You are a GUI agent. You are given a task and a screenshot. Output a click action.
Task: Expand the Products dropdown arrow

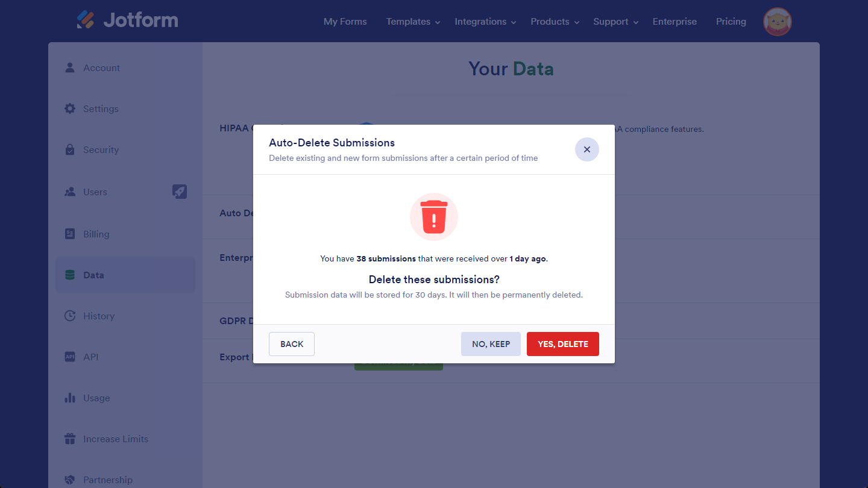(577, 22)
